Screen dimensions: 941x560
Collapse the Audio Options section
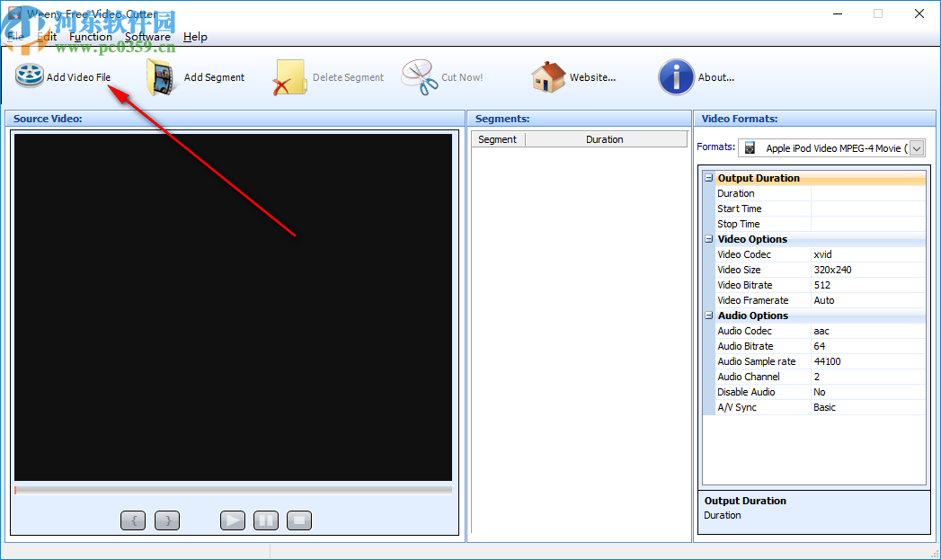(x=709, y=316)
